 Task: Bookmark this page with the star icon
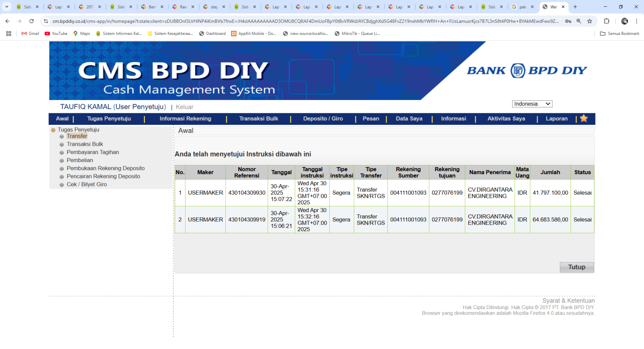(x=590, y=21)
